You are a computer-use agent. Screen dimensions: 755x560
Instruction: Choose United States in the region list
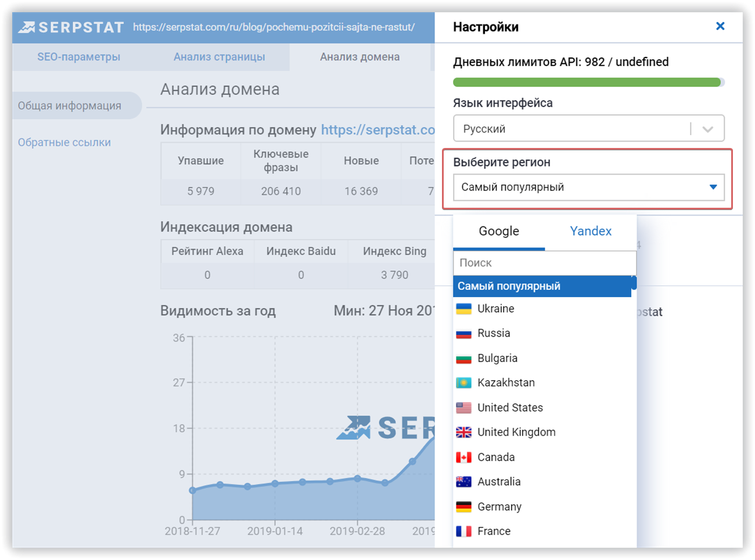coord(510,408)
